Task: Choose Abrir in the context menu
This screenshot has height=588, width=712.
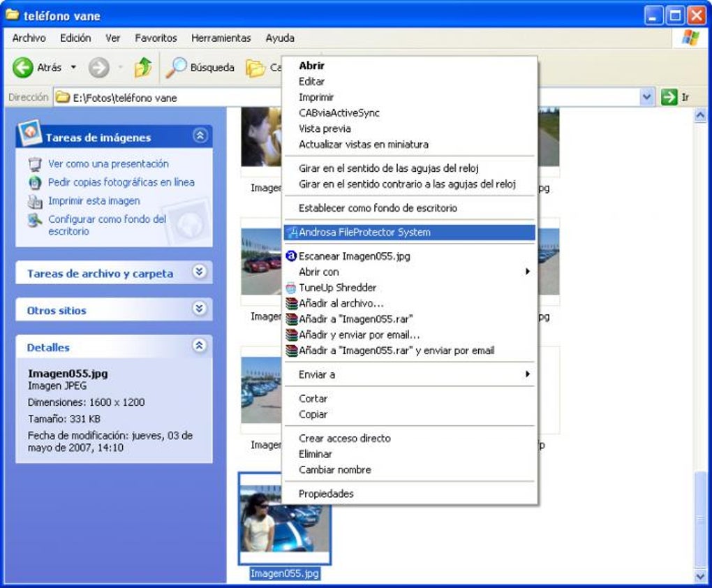Action: tap(409, 66)
